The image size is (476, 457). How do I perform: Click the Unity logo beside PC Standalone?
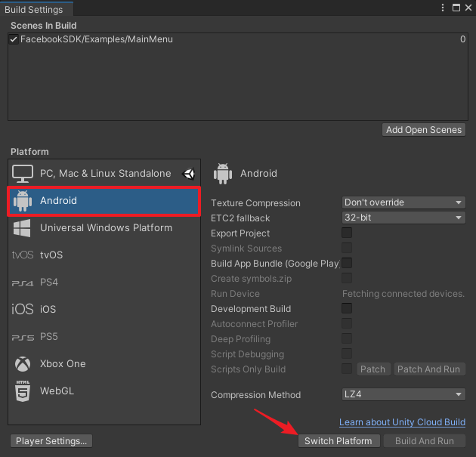tap(189, 174)
